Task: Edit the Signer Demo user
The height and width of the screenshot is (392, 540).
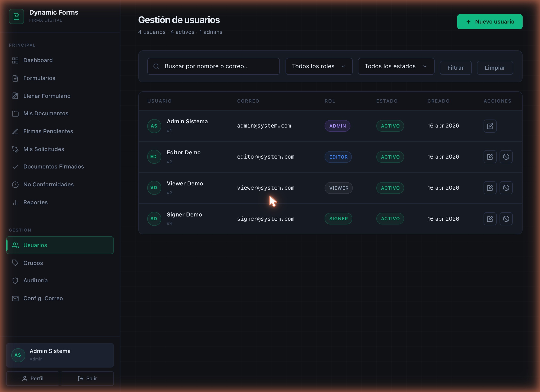Action: click(490, 219)
